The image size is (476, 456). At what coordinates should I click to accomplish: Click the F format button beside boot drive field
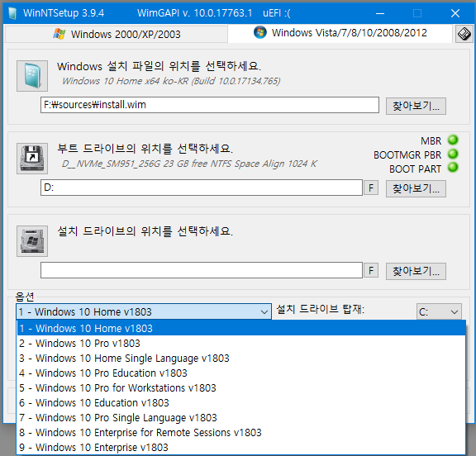(371, 188)
